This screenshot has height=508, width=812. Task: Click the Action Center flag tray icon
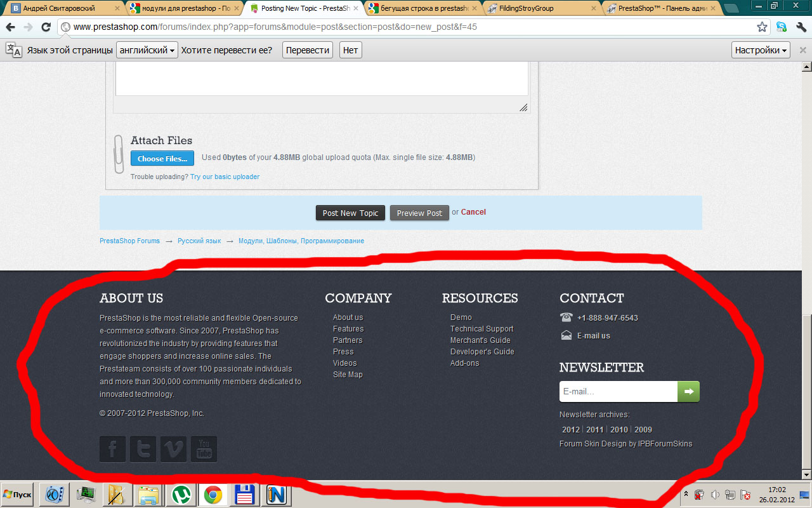click(746, 495)
